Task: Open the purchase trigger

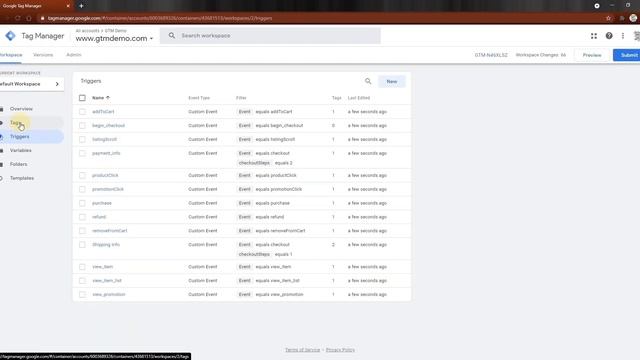Action: 102,203
